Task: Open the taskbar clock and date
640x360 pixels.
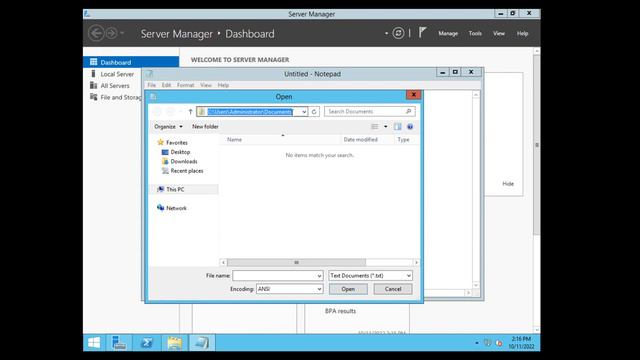Action: coord(521,343)
